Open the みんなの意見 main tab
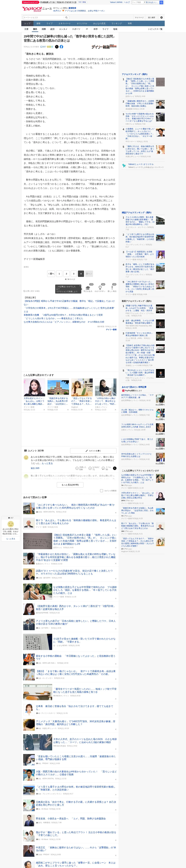The width and height of the screenshot is (186, 868). (x=99, y=24)
